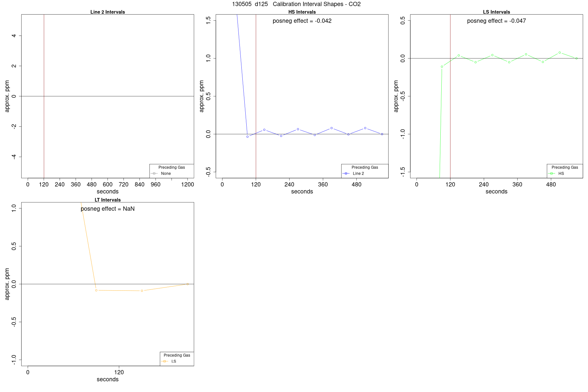This screenshot has width=588, height=392.
Task: Click 'posneg effect = NaN' annotation
Action: 107,209
